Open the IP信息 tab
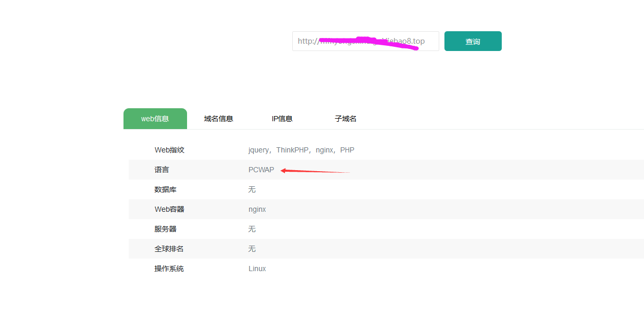Screen dimensions: 644x319 coord(282,119)
